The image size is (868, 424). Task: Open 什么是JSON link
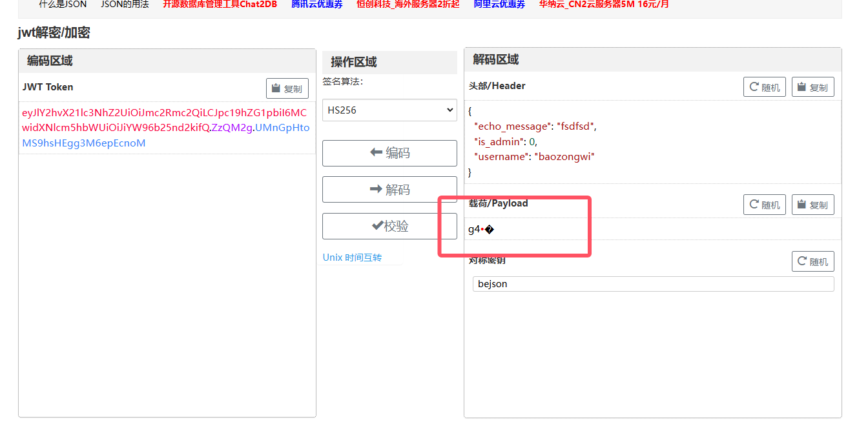point(63,4)
